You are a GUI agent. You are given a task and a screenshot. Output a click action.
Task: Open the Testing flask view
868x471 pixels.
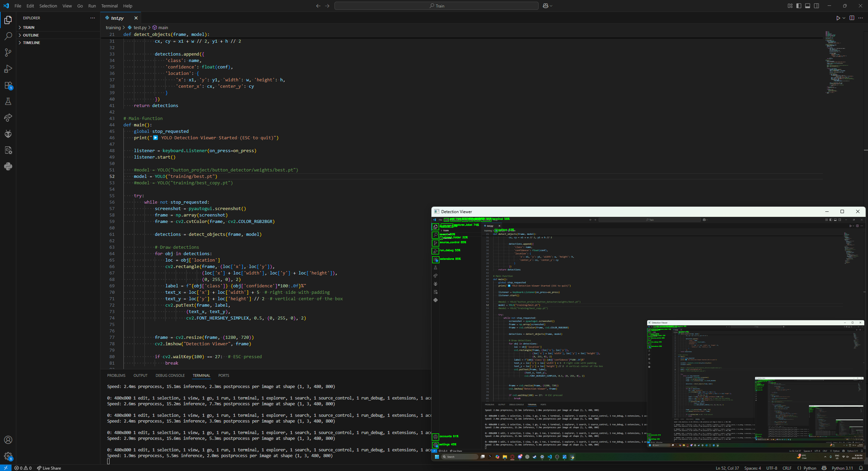pyautogui.click(x=8, y=101)
